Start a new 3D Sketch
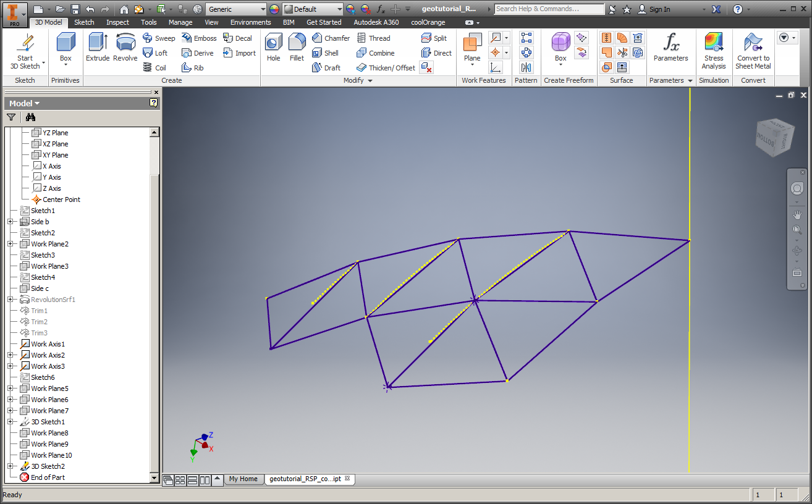The width and height of the screenshot is (812, 504). (25, 52)
